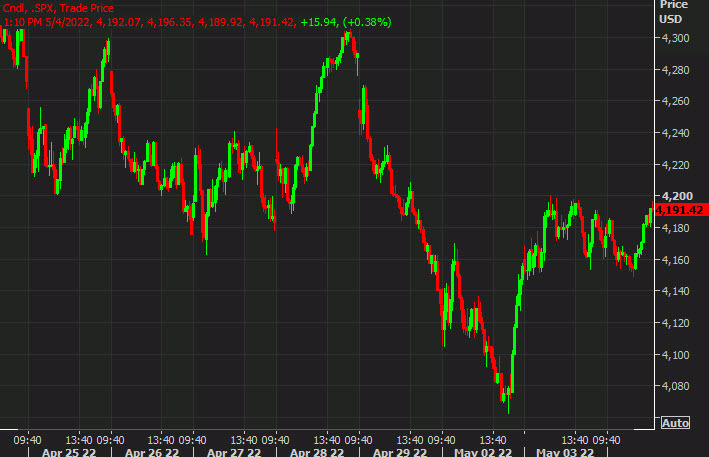Click the timestamp '1:10 PM 5/4/2022' in header
This screenshot has height=457, width=709.
tap(47, 22)
